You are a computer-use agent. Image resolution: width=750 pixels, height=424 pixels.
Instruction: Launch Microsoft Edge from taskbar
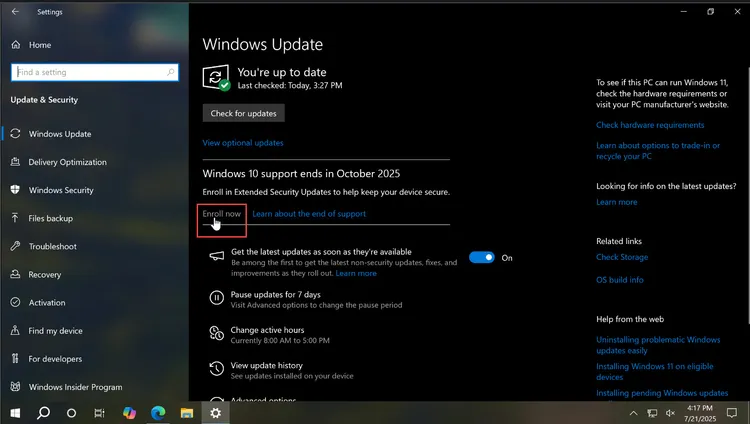pyautogui.click(x=158, y=413)
